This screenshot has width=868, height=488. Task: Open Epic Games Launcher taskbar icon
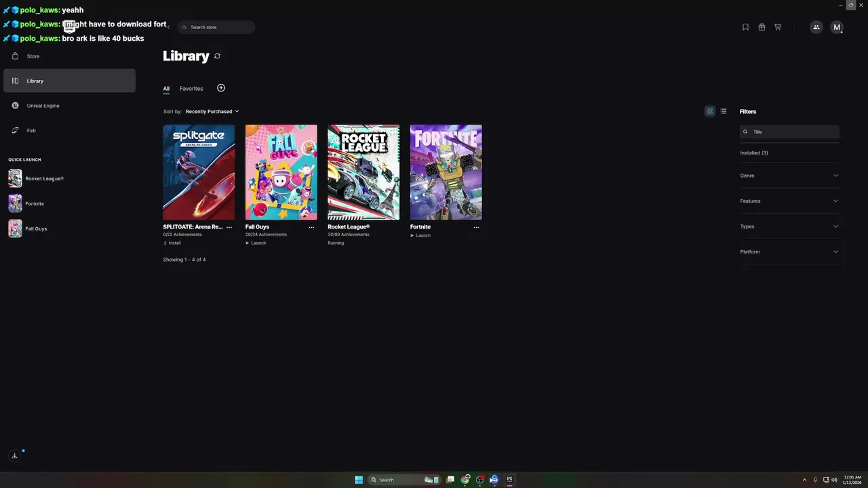pos(509,480)
